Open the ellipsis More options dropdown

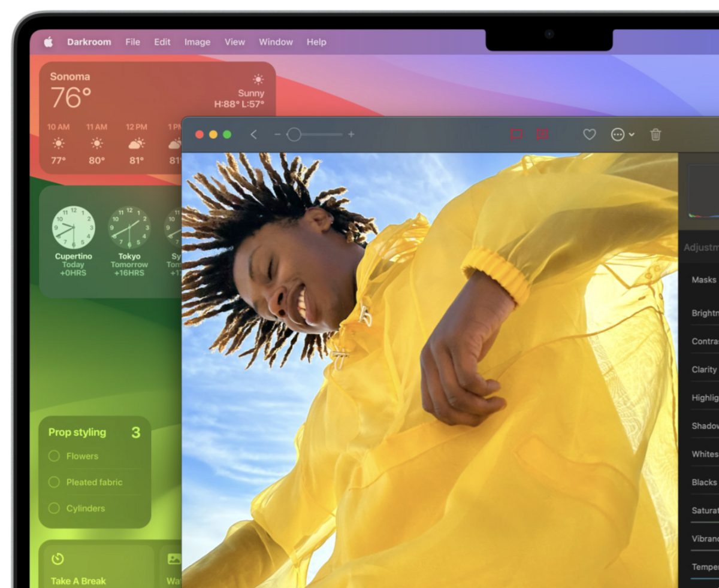pos(623,135)
